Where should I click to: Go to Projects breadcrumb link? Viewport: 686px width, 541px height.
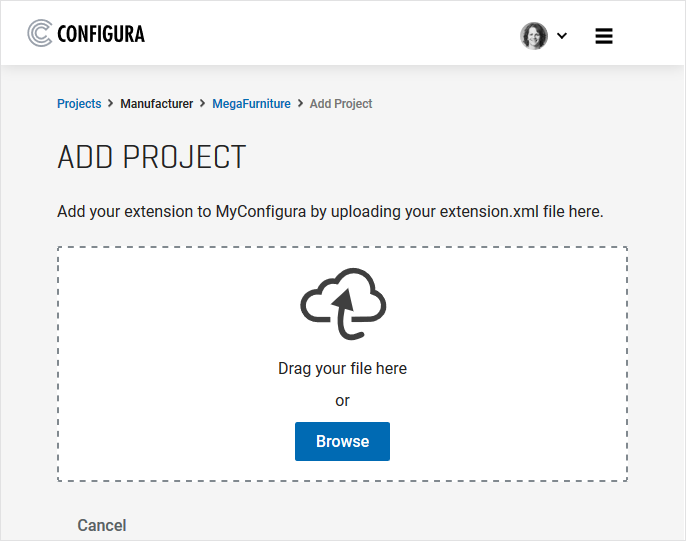tap(79, 104)
